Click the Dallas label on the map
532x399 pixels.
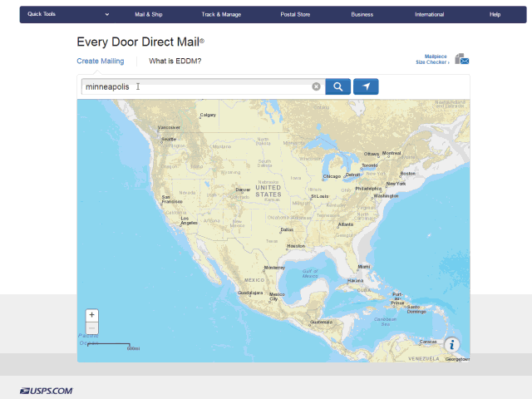click(x=287, y=229)
